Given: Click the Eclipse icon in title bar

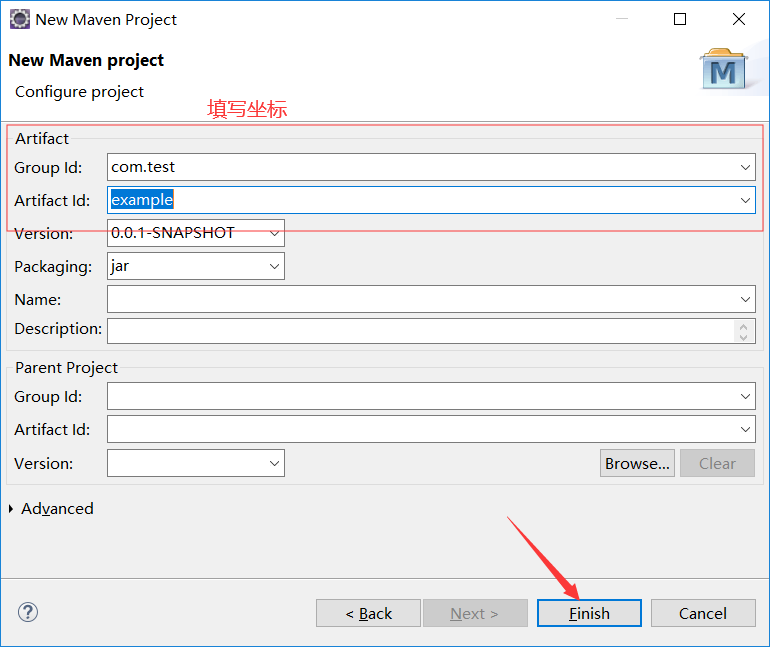Looking at the screenshot, I should coord(20,20).
